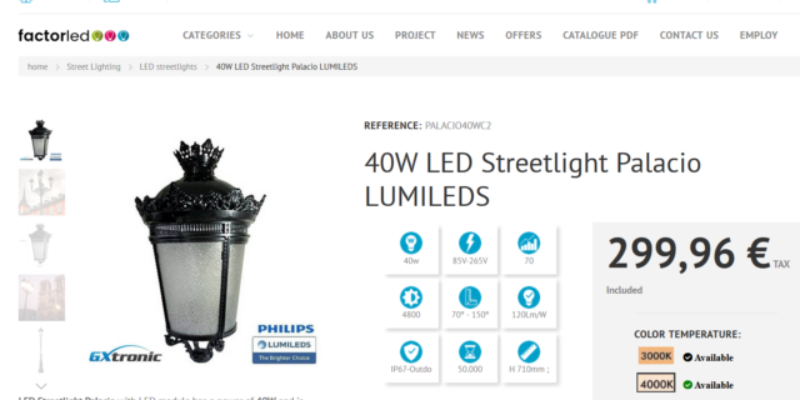Open the OFFERS menu item
The width and height of the screenshot is (800, 400).
(x=523, y=35)
